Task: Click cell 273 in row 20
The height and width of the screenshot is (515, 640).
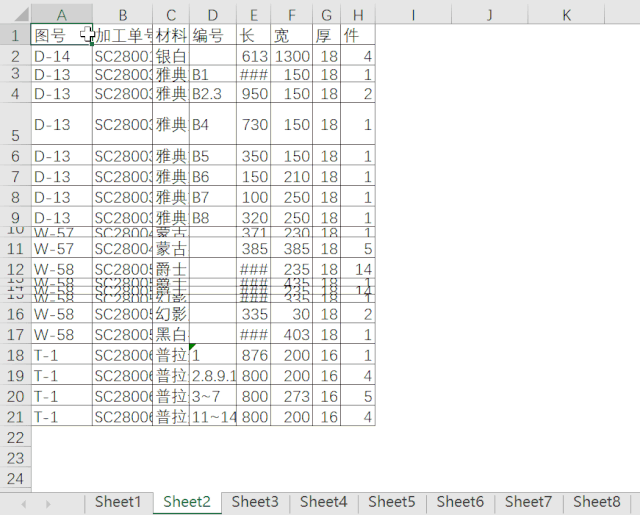Action: pyautogui.click(x=291, y=396)
